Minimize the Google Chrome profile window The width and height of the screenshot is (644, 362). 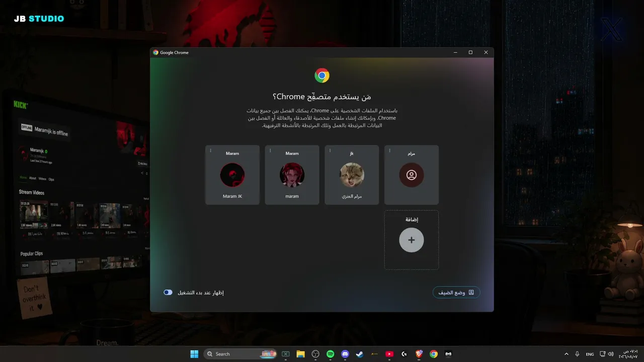click(455, 52)
